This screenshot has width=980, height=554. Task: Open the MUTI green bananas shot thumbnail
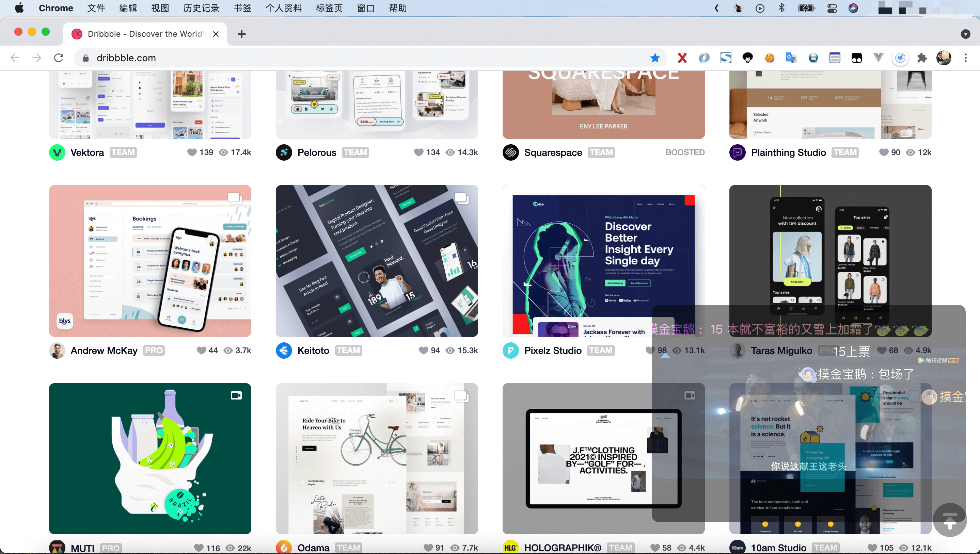click(x=150, y=458)
